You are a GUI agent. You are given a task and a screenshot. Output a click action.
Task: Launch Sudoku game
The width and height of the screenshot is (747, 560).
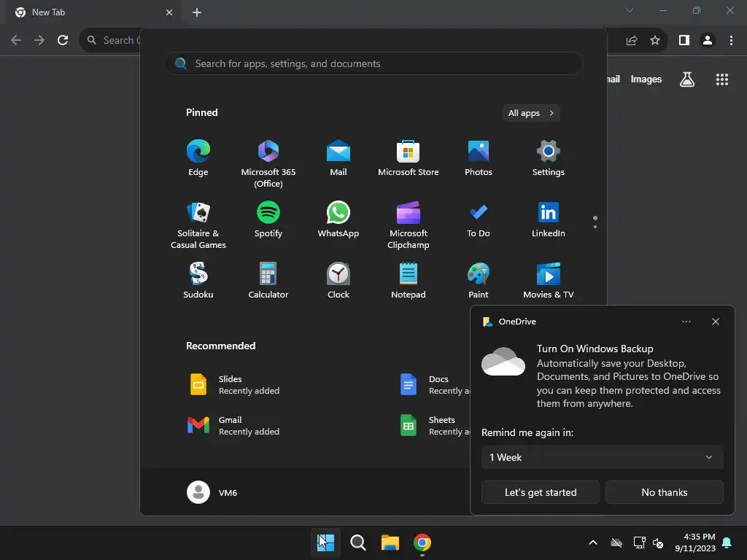[198, 281]
